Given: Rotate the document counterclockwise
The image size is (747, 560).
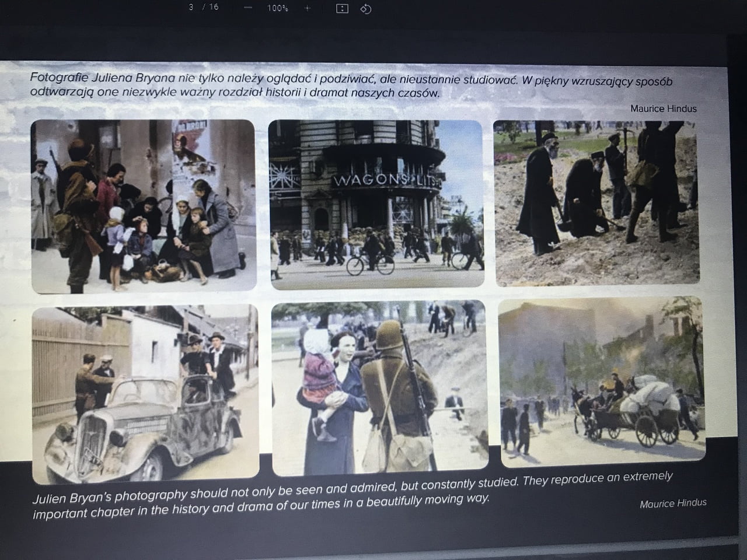Looking at the screenshot, I should tap(366, 9).
